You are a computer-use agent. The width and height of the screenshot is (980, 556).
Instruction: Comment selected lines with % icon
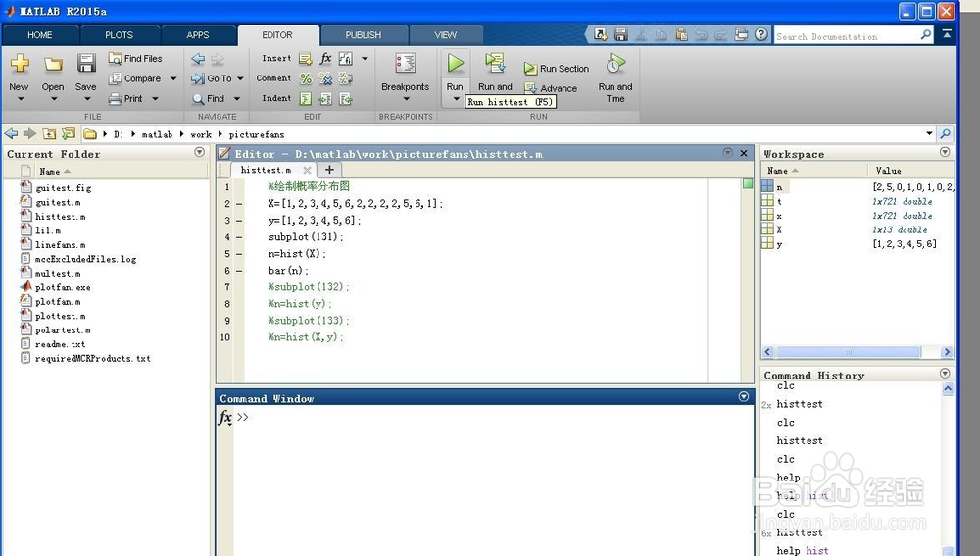click(x=306, y=78)
